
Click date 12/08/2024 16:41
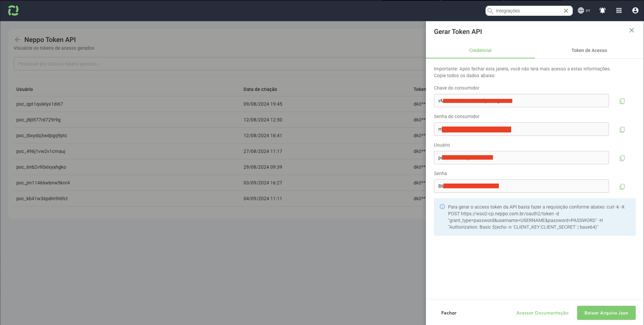click(263, 136)
